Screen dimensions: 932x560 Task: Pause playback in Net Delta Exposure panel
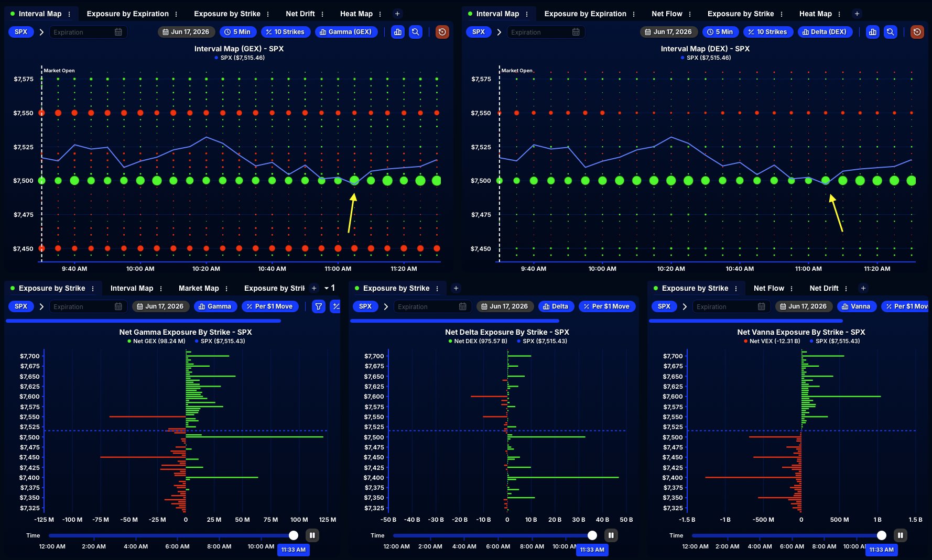pyautogui.click(x=611, y=535)
